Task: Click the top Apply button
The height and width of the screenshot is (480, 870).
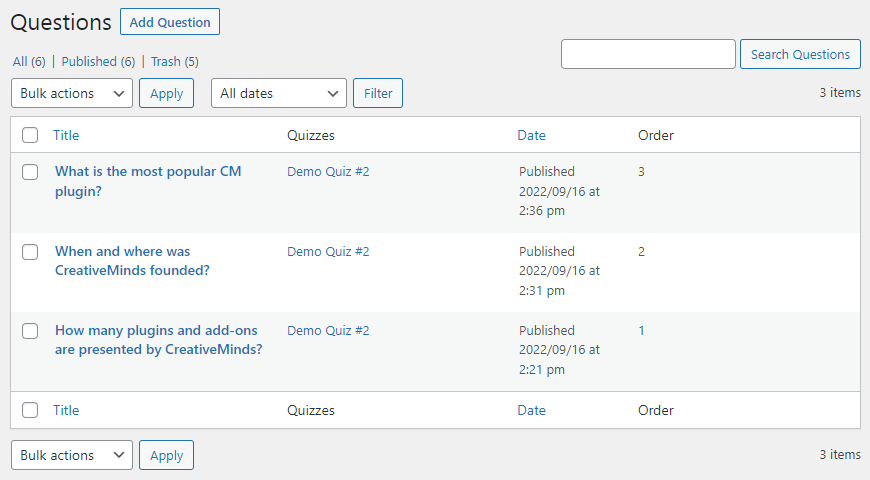Action: point(166,93)
